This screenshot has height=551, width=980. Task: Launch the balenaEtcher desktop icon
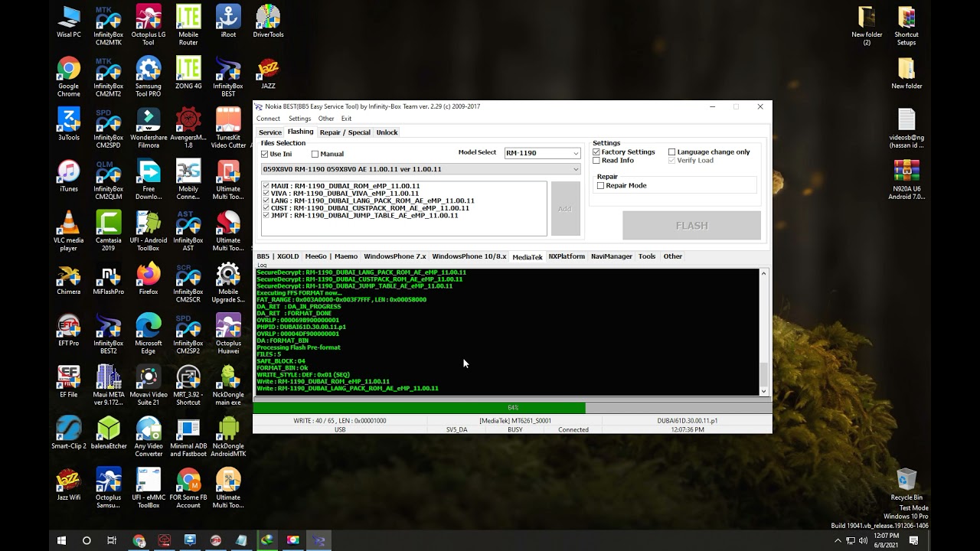(x=109, y=432)
